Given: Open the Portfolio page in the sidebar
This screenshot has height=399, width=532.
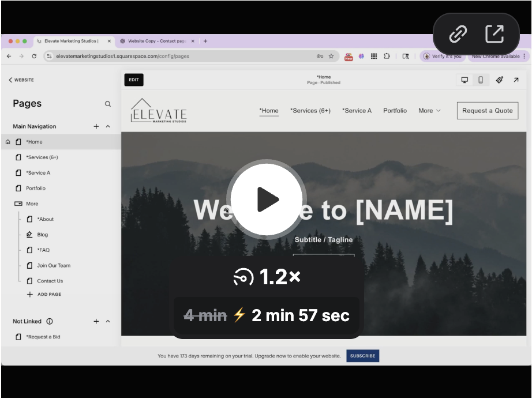Looking at the screenshot, I should click(36, 188).
